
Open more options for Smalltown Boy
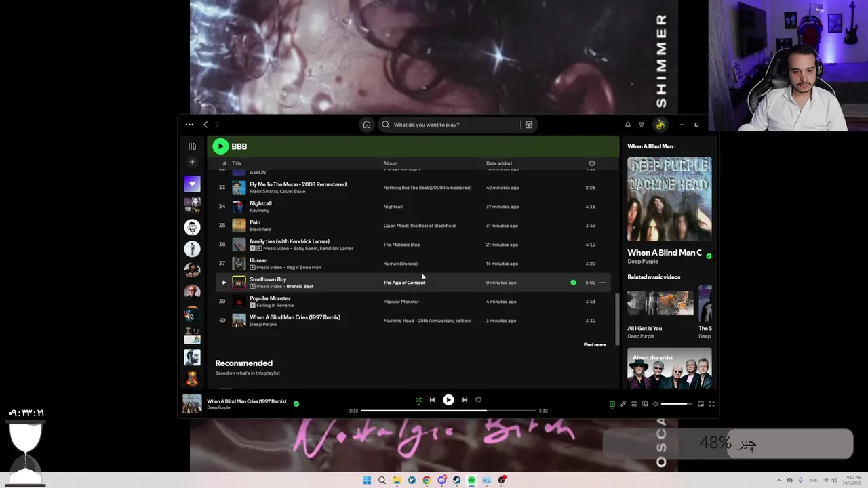[602, 283]
